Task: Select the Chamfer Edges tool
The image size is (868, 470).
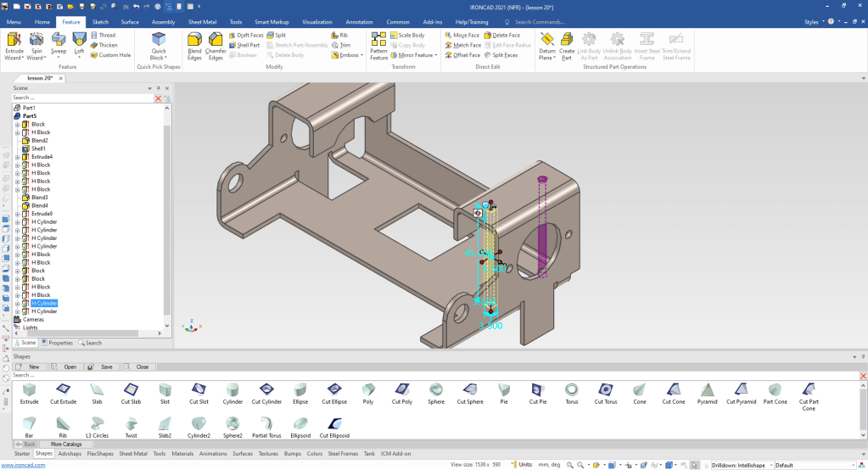Action: pos(216,44)
